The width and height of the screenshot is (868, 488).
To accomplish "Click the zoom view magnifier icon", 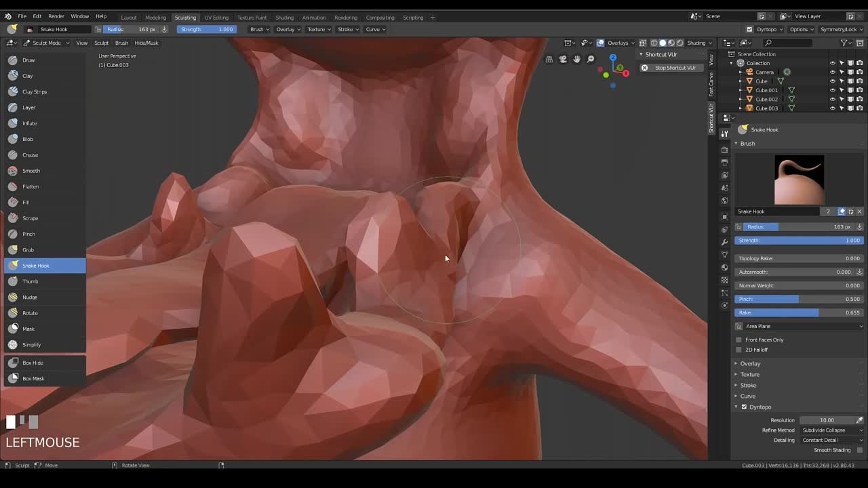I will click(x=591, y=59).
